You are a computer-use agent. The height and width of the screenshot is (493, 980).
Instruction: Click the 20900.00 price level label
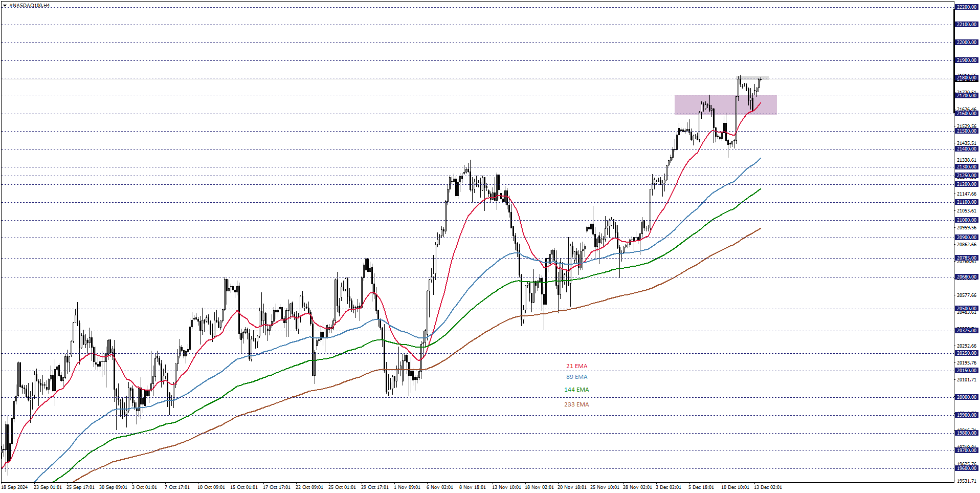(966, 238)
